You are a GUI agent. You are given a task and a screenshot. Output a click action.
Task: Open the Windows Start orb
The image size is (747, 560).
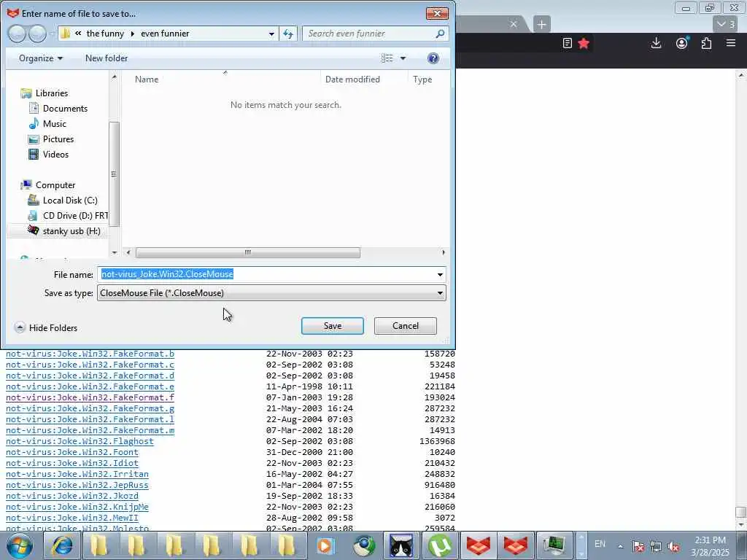click(x=20, y=545)
